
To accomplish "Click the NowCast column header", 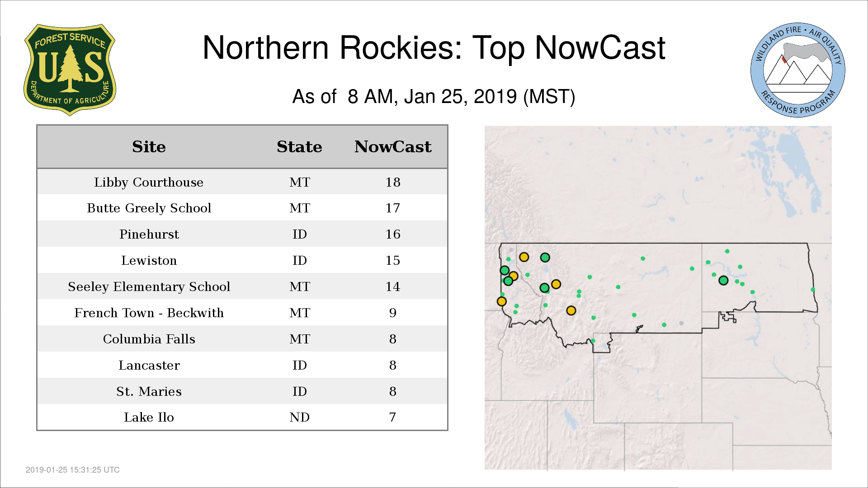I will [392, 147].
